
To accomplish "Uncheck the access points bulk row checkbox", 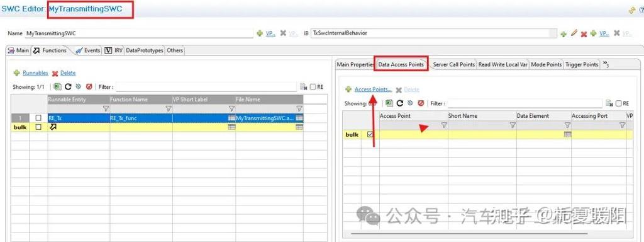I will tap(370, 135).
